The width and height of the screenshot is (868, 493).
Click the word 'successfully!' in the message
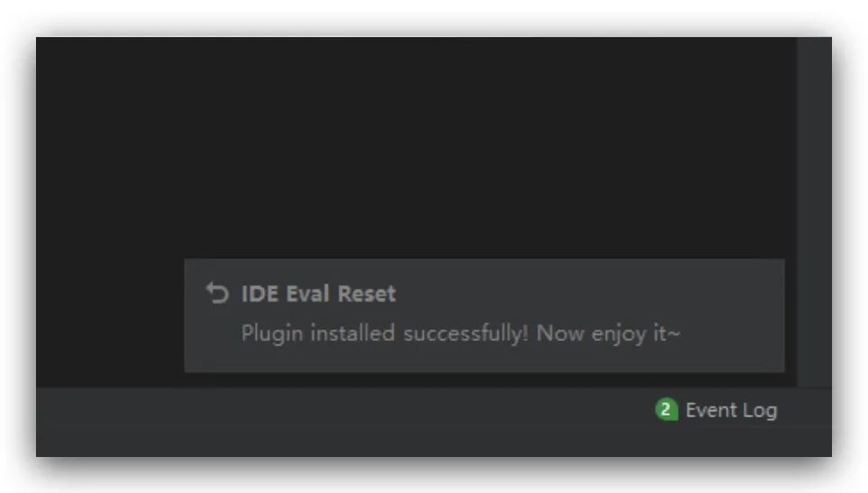[x=466, y=334]
